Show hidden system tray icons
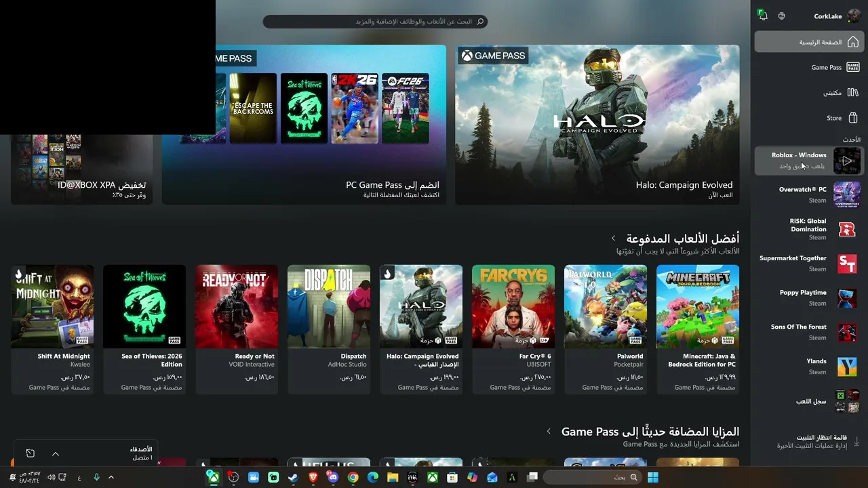The width and height of the screenshot is (868, 488). pos(111,478)
